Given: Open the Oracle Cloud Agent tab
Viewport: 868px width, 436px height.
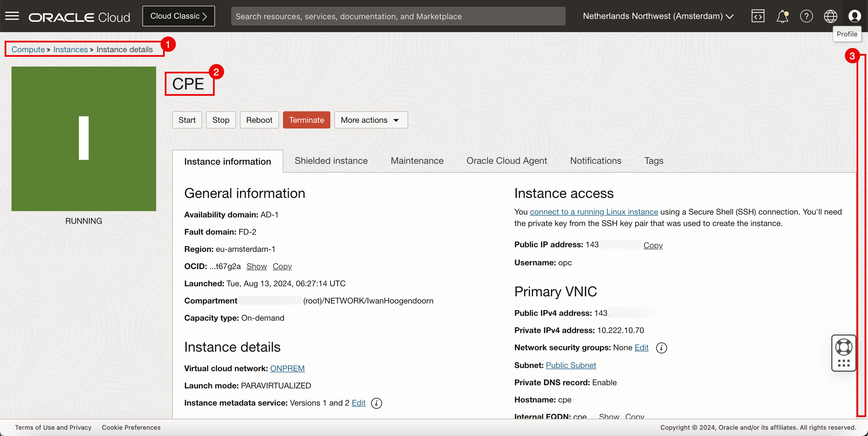Looking at the screenshot, I should [506, 161].
